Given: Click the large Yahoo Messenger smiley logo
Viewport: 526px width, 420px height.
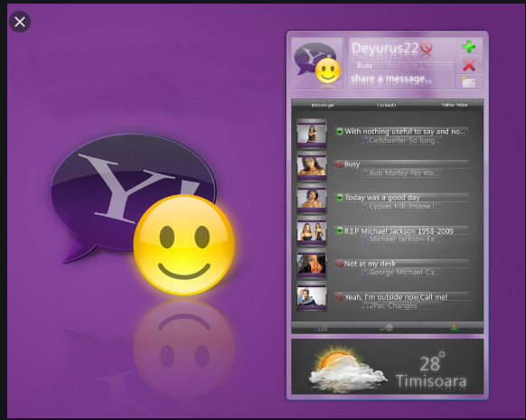Looking at the screenshot, I should [x=143, y=215].
